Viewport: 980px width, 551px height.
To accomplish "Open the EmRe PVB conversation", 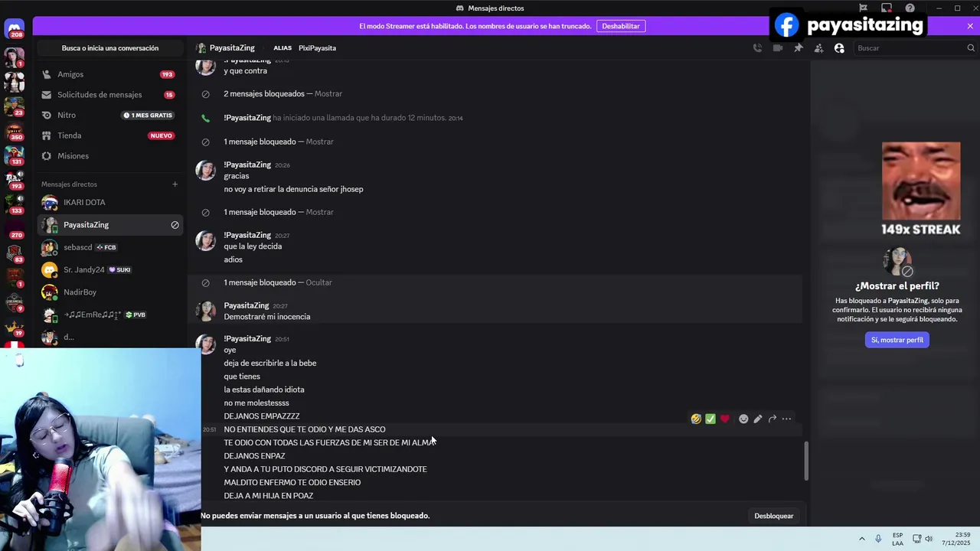I will pos(109,315).
